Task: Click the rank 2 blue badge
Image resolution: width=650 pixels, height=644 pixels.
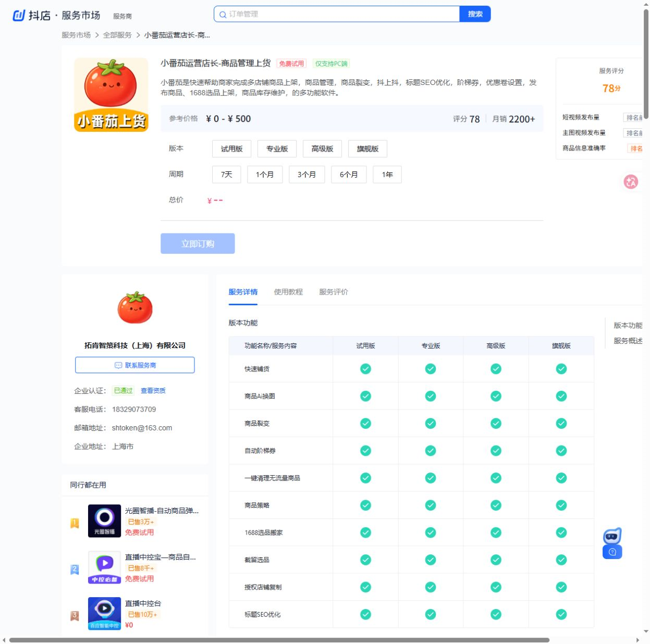Action: (75, 569)
